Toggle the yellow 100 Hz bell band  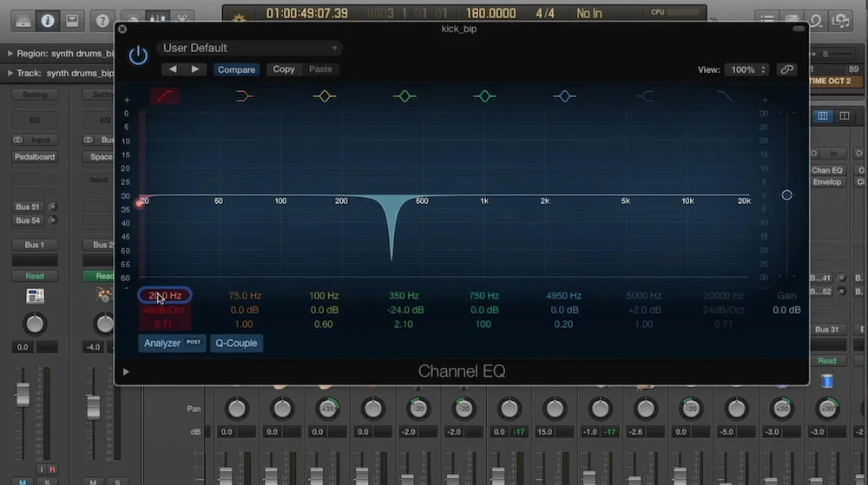[325, 96]
